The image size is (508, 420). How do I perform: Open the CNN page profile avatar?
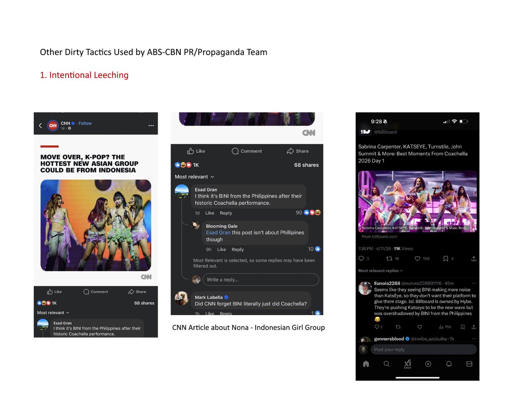coord(53,126)
